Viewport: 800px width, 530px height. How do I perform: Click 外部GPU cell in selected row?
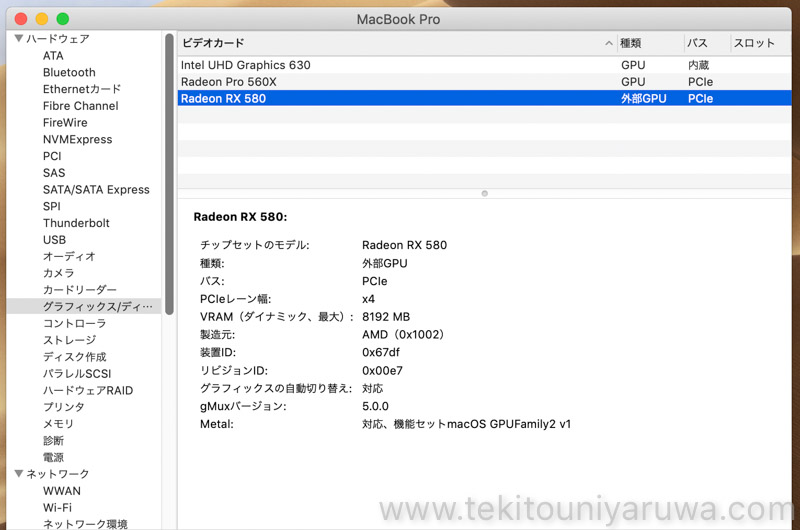[x=643, y=98]
